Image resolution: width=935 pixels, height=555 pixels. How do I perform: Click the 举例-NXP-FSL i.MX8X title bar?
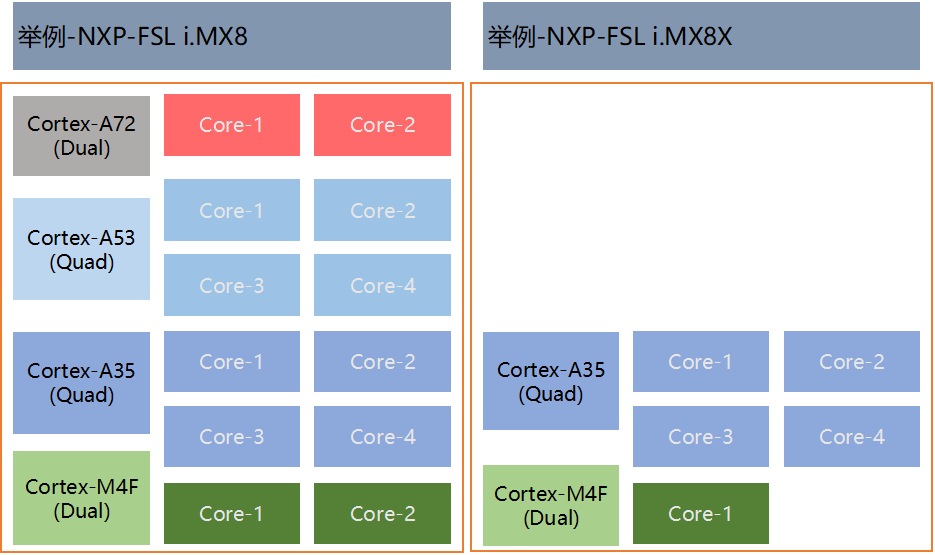click(701, 36)
